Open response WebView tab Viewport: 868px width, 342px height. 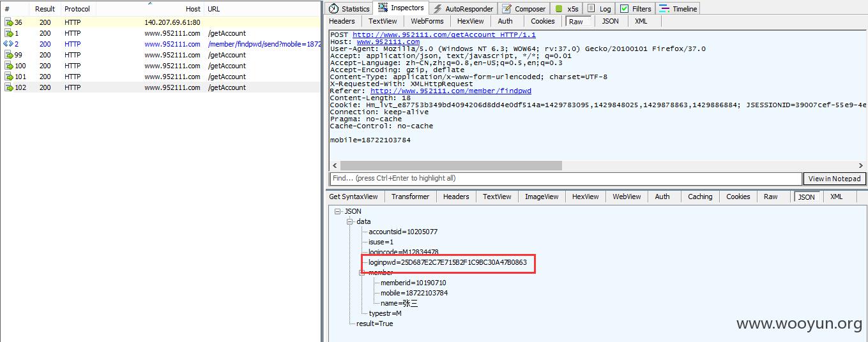[627, 197]
